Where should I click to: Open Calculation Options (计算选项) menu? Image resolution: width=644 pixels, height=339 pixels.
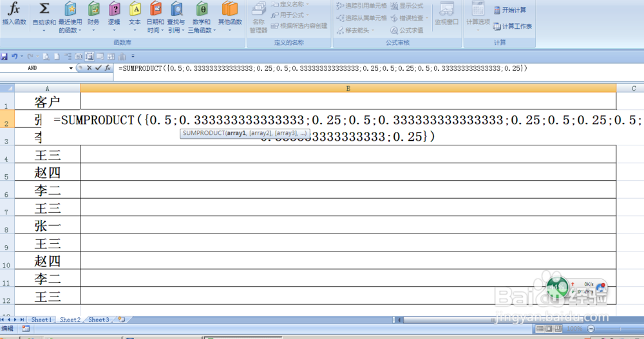point(478,17)
